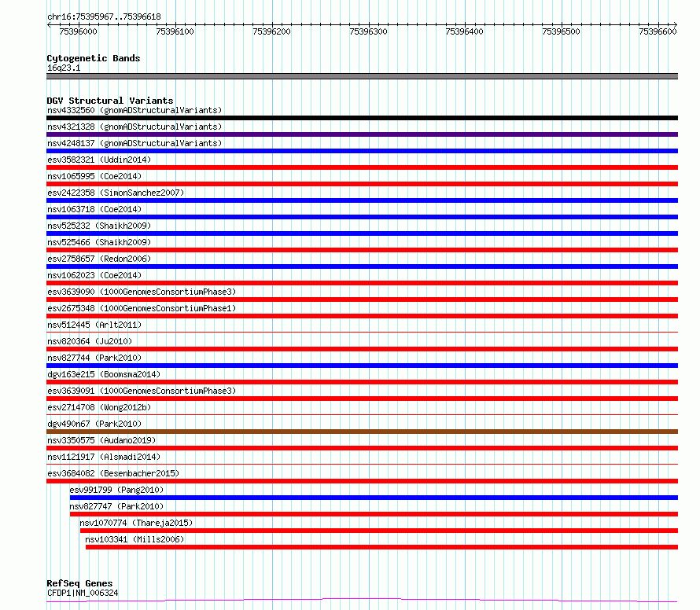Viewport: 700px width, 610px height.
Task: Click ruler position 75396100
Action: pyautogui.click(x=175, y=31)
